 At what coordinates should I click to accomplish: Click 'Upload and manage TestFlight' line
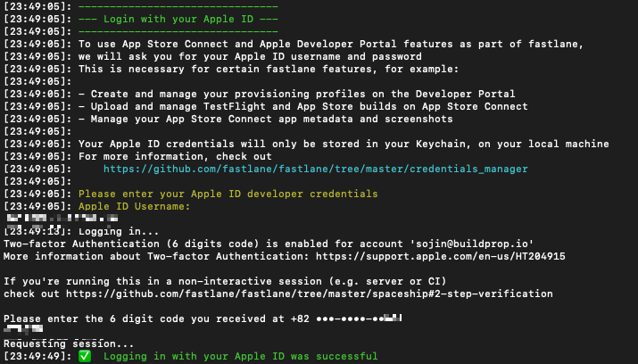(x=303, y=106)
